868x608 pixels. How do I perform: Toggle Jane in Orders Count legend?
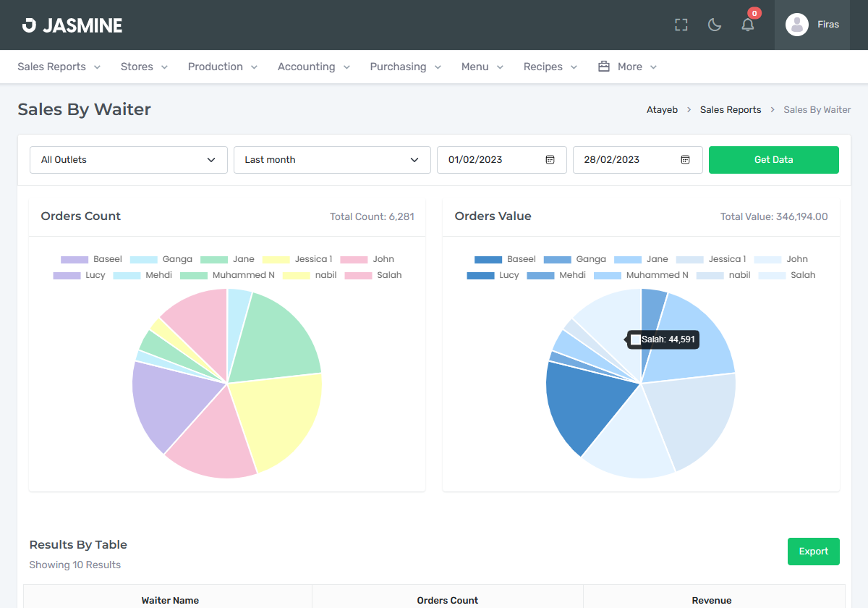[x=227, y=259]
